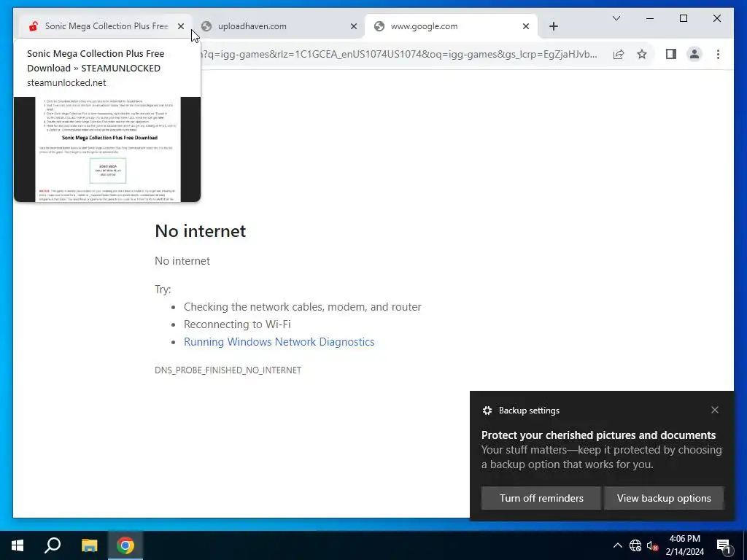This screenshot has height=560, width=747.
Task: Click Turn off reminders button
Action: [x=541, y=498]
